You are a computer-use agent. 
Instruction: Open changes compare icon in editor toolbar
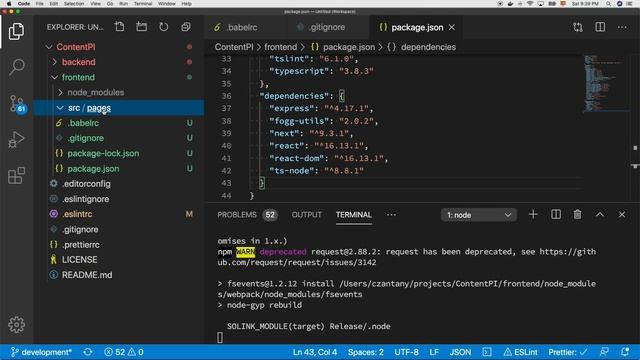pyautogui.click(x=578, y=27)
